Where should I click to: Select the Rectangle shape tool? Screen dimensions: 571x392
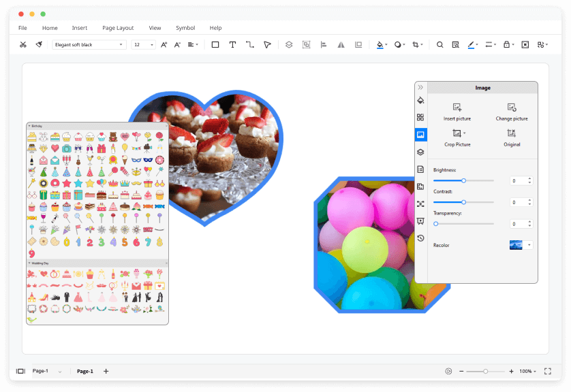click(215, 45)
